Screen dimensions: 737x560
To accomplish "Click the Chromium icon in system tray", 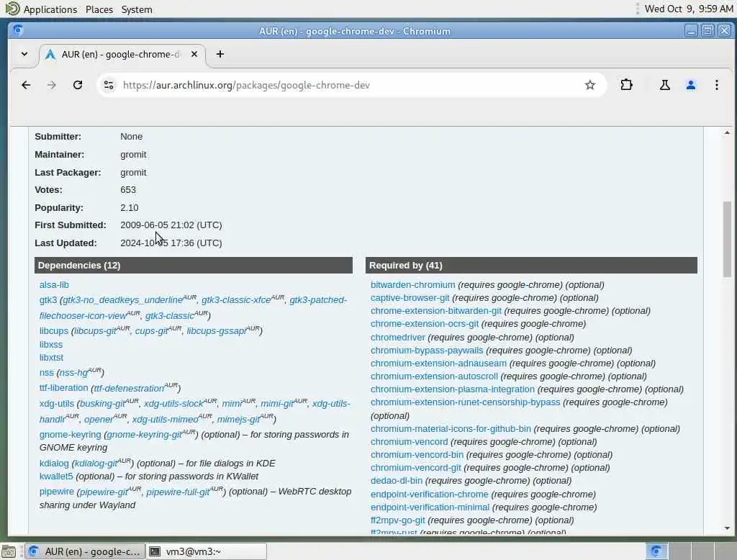I will click(656, 551).
